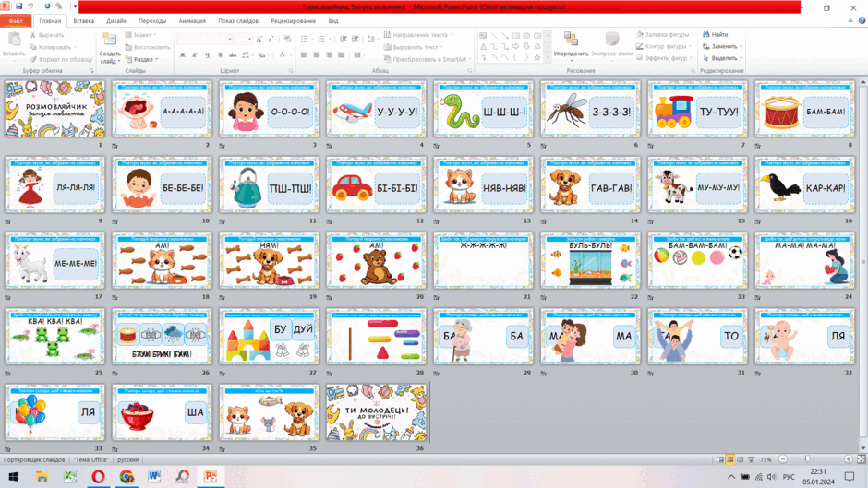Click zoom out minus button
Screen dimensions: 868x488
pyautogui.click(x=783, y=459)
